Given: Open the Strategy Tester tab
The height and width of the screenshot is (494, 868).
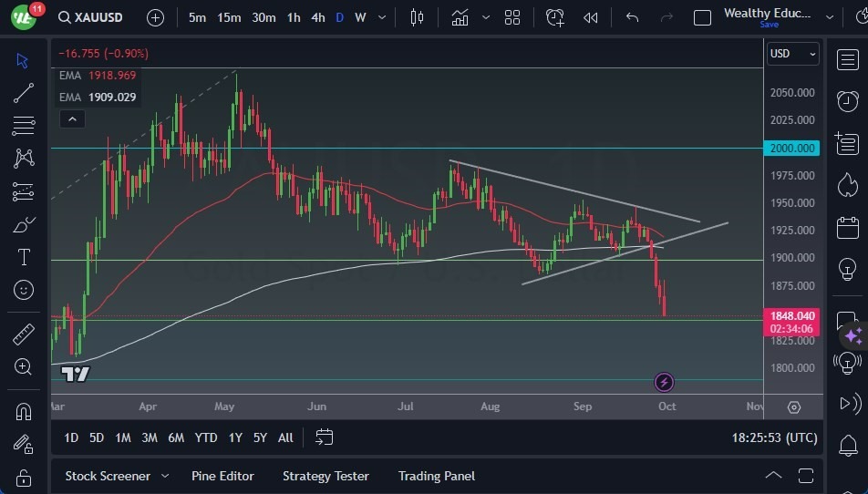Looking at the screenshot, I should pos(325,476).
